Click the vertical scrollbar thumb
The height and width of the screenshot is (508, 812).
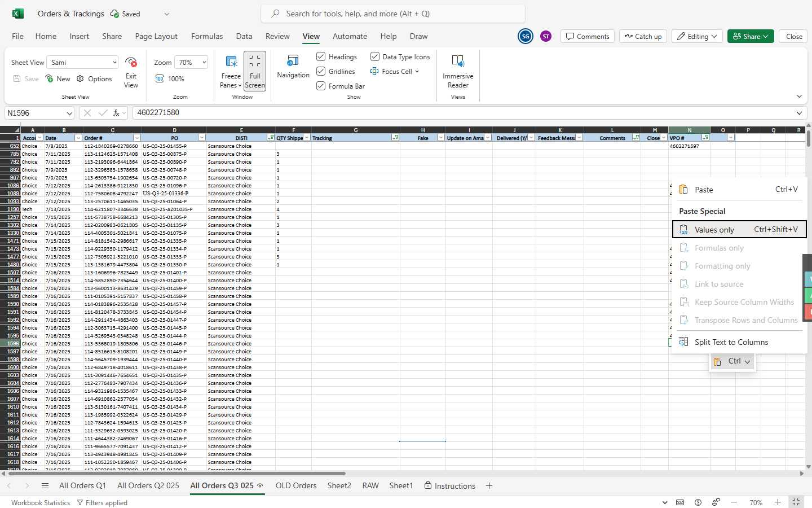pos(809,138)
